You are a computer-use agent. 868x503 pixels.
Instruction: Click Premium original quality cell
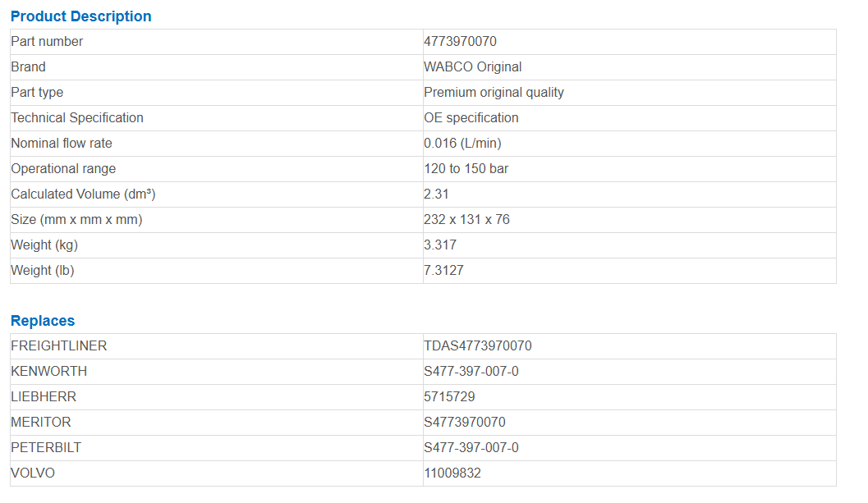tap(494, 93)
